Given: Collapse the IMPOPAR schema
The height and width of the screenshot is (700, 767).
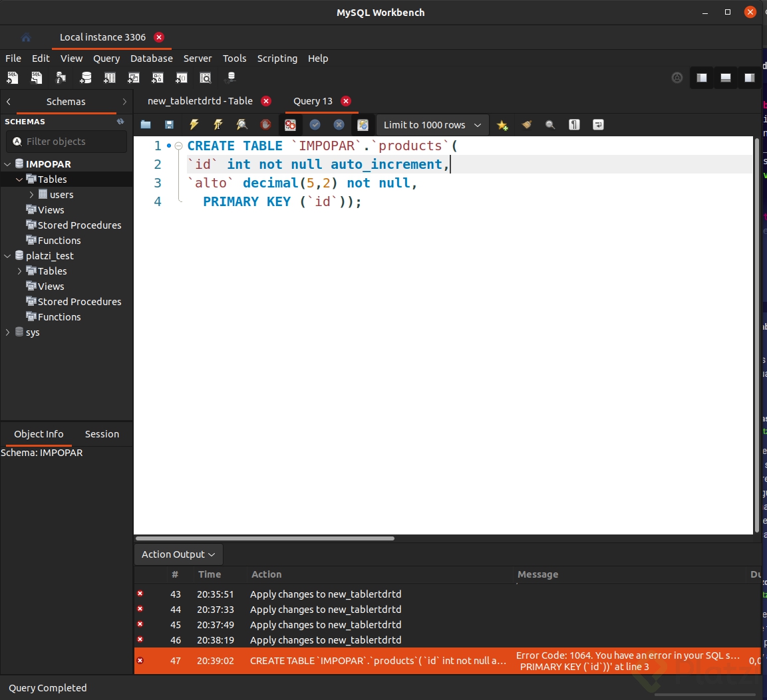Looking at the screenshot, I should pos(7,164).
